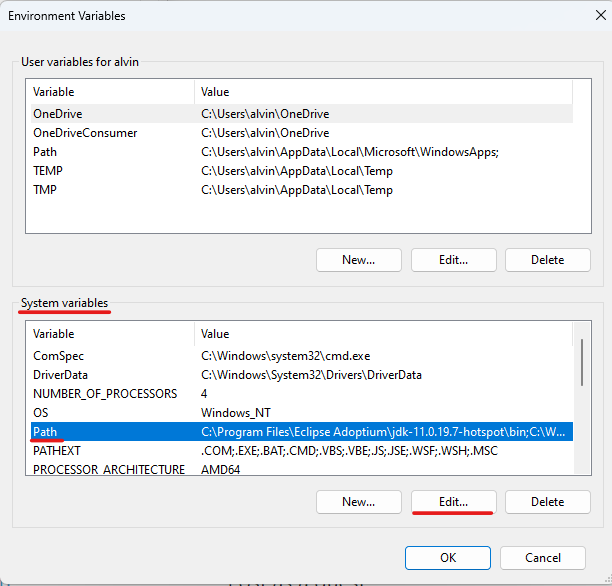Click Edit button under User variables
612x586 pixels.
[x=453, y=260]
